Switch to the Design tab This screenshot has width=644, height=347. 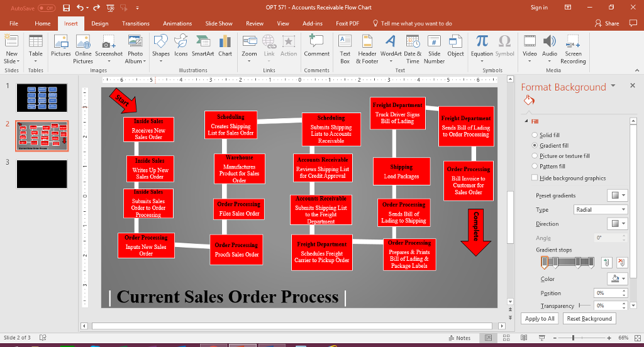[99, 23]
